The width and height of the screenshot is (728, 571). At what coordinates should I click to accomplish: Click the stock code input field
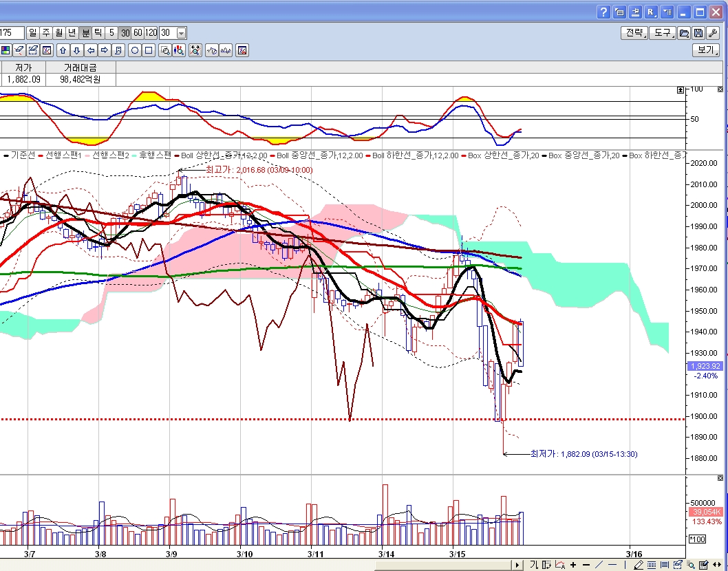point(12,32)
